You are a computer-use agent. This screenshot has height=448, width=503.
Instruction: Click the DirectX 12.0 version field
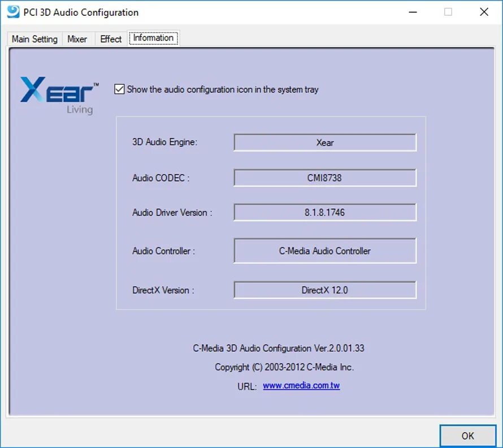[325, 290]
